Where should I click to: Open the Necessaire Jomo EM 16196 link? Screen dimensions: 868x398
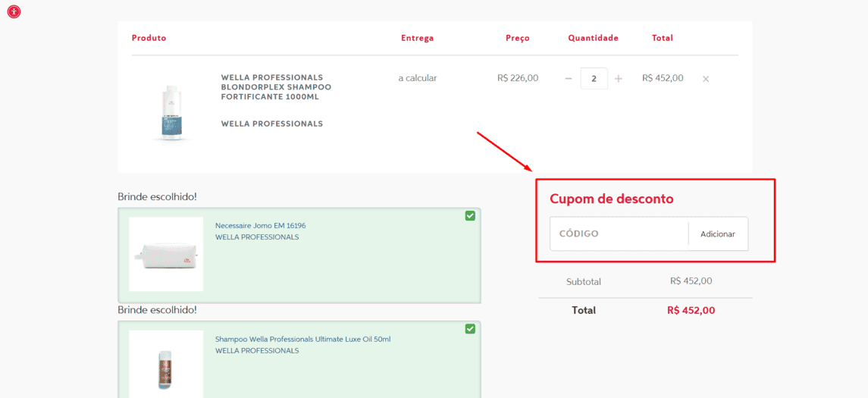tap(260, 226)
